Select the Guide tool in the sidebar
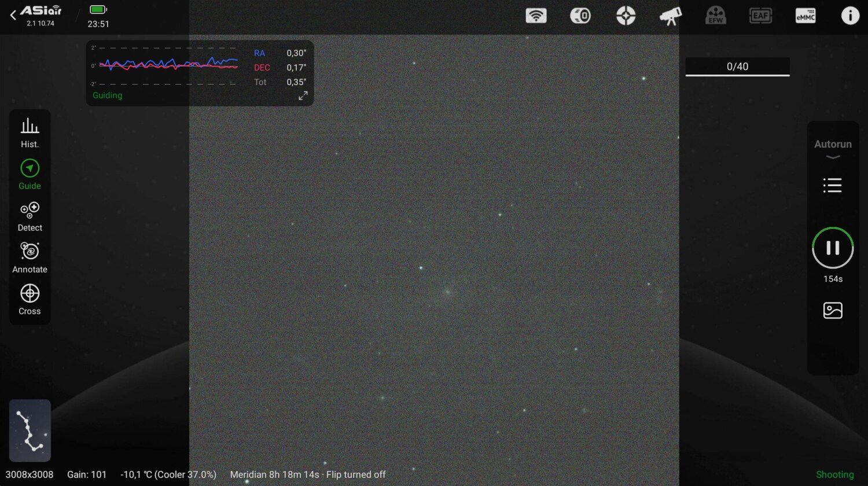Viewport: 868px width, 486px height. [x=30, y=174]
